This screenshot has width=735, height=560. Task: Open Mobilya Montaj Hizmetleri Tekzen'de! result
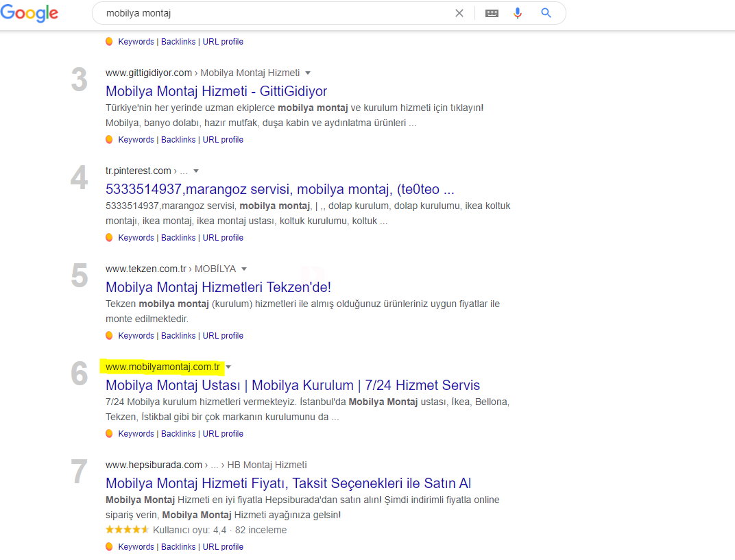point(219,287)
